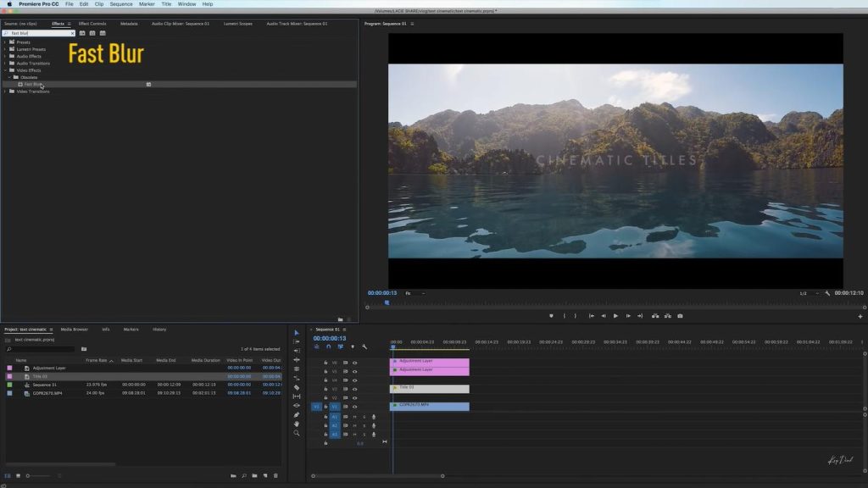Select the Fast Blur effect in Obsolete folder
The image size is (868, 488).
tap(42, 84)
